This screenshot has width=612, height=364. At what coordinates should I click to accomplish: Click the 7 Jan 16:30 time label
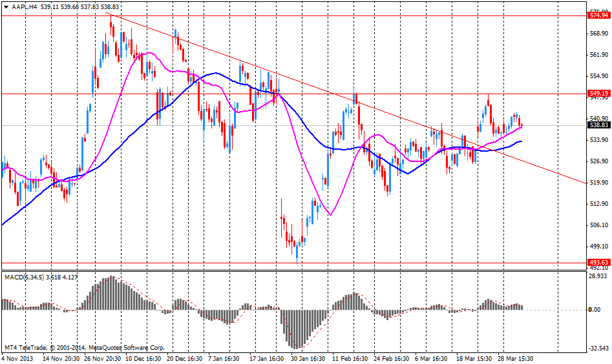tap(224, 359)
